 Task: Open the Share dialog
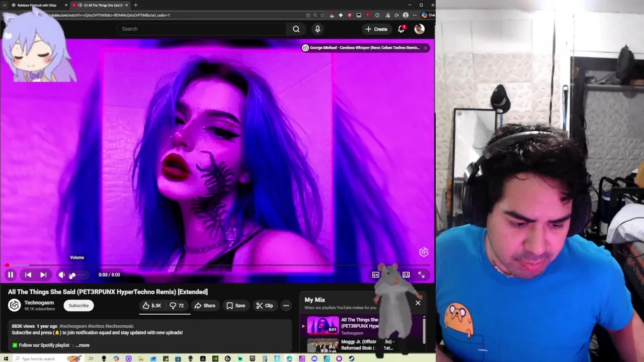coord(205,306)
